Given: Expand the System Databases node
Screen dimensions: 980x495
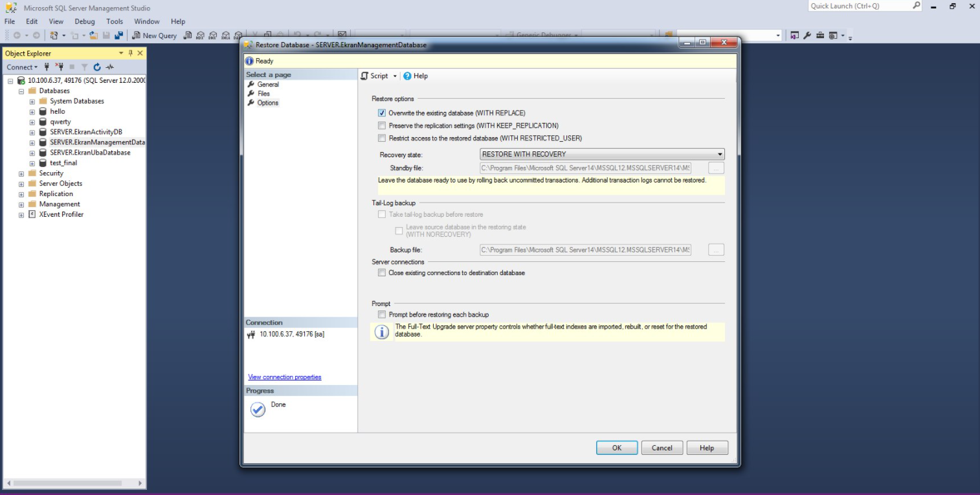Looking at the screenshot, I should tap(32, 102).
